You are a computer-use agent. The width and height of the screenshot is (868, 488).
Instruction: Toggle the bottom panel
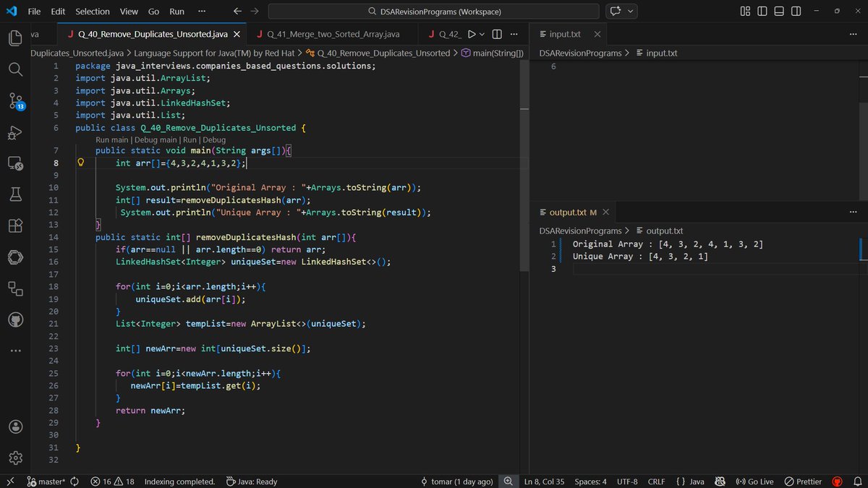coord(779,12)
